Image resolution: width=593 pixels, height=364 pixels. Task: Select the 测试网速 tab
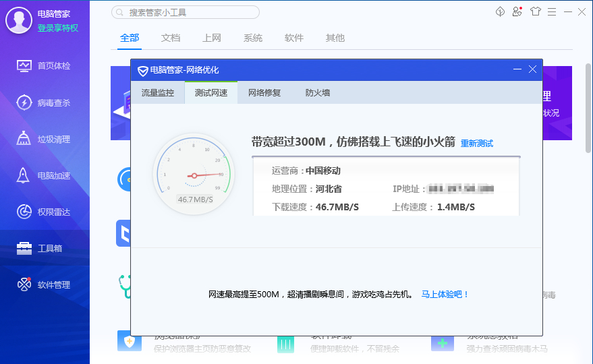click(211, 92)
